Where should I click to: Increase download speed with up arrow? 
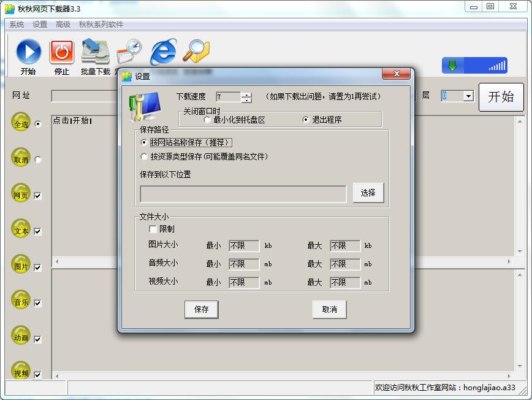(245, 93)
